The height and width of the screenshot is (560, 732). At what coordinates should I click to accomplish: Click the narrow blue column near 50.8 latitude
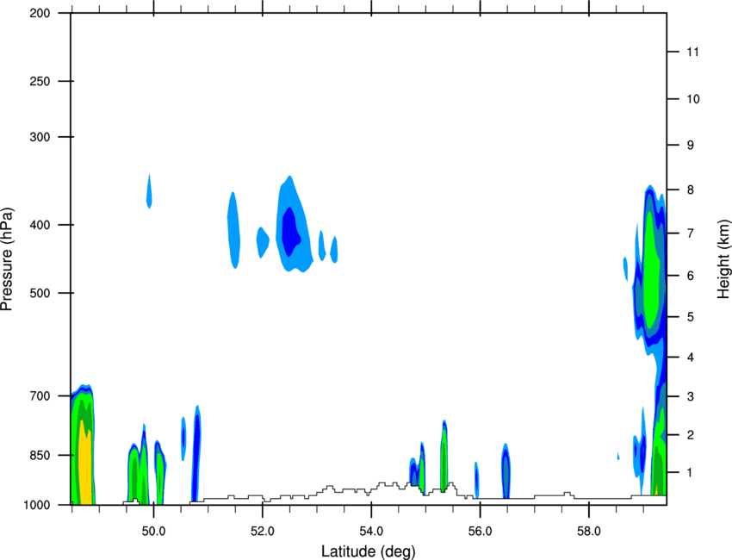pyautogui.click(x=196, y=456)
